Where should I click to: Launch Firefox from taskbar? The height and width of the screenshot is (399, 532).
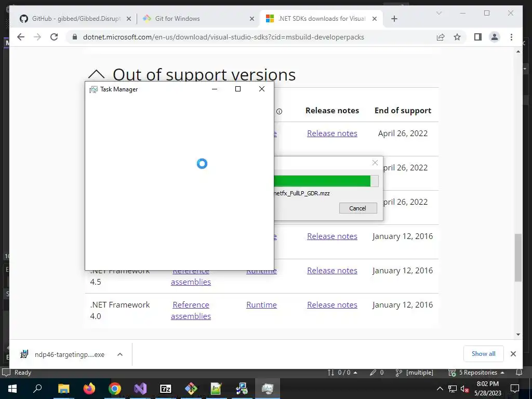(x=89, y=389)
